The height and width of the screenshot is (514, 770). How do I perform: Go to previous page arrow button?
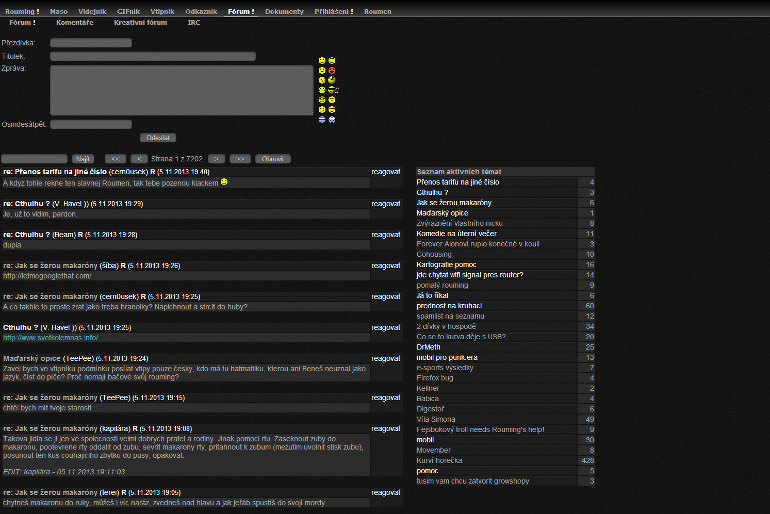139,159
